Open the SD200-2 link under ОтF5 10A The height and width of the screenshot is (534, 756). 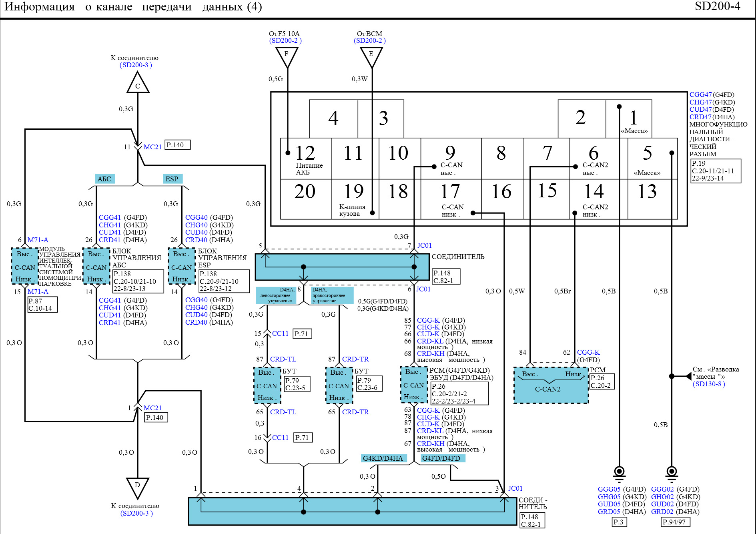tap(285, 41)
